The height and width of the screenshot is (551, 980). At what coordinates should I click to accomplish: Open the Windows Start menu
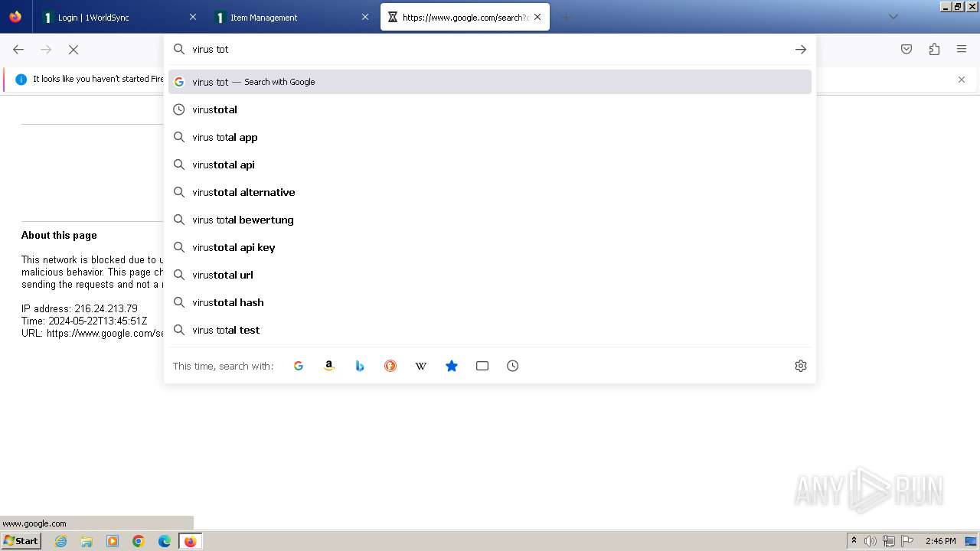click(x=21, y=541)
